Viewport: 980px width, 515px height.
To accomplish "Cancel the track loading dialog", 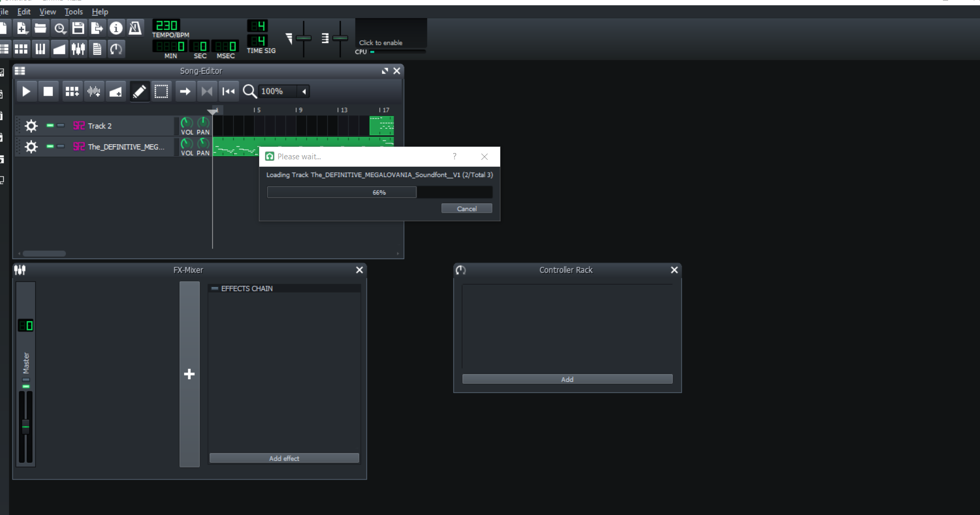I will [466, 208].
